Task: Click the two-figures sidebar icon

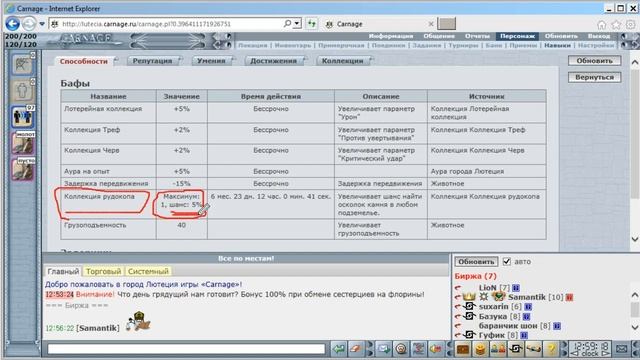Action: point(23,117)
